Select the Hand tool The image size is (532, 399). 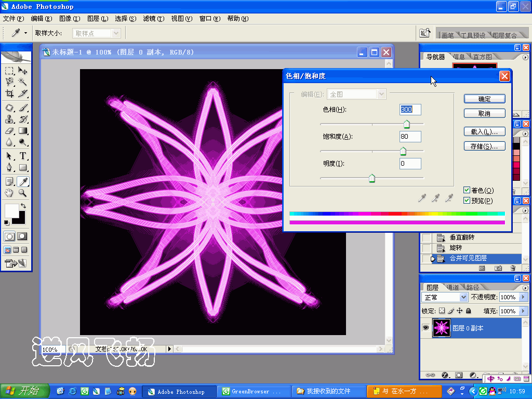[9, 193]
